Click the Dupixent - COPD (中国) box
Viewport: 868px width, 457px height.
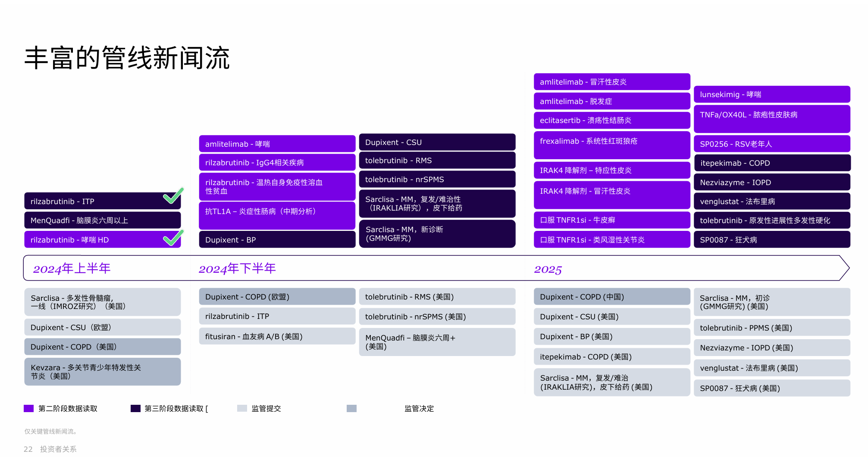pyautogui.click(x=612, y=296)
